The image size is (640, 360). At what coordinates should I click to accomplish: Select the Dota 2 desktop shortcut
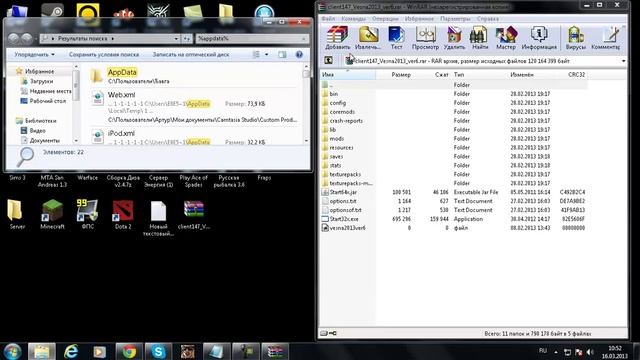[123, 214]
